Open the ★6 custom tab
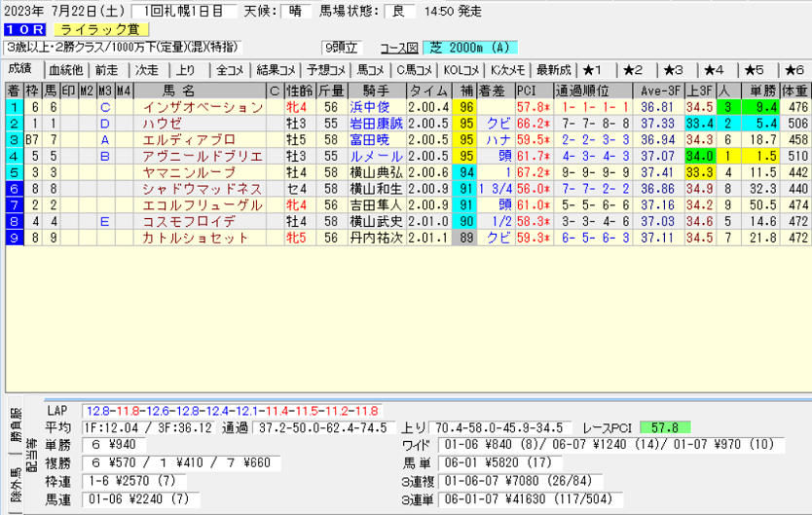 pyautogui.click(x=794, y=70)
